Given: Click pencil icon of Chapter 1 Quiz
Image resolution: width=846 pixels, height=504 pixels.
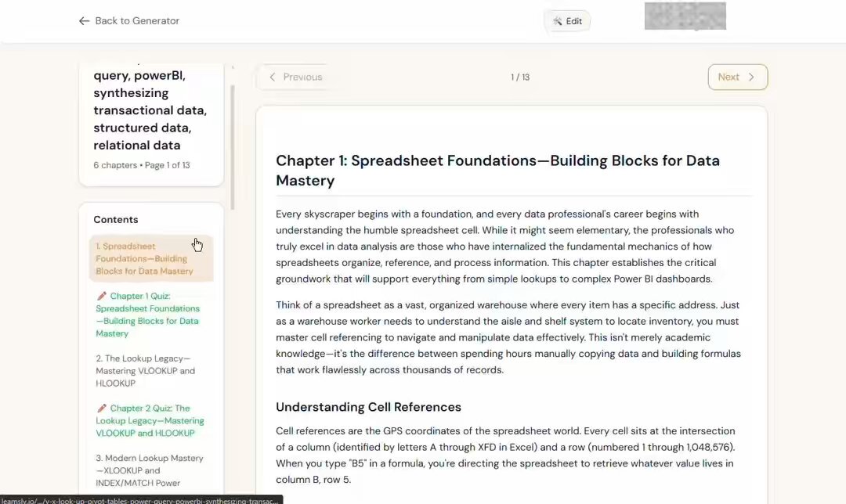Looking at the screenshot, I should point(102,296).
